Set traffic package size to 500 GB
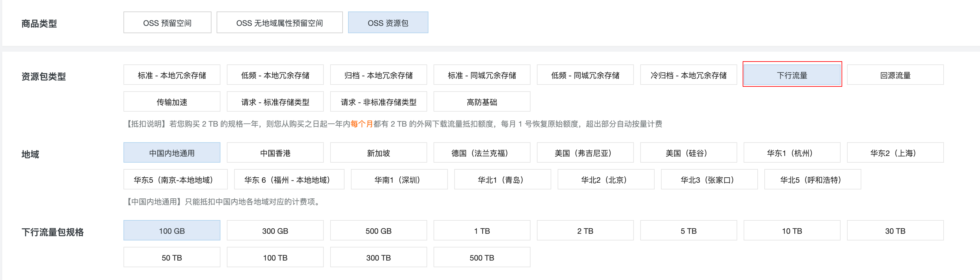This screenshot has height=280, width=980. 379,231
